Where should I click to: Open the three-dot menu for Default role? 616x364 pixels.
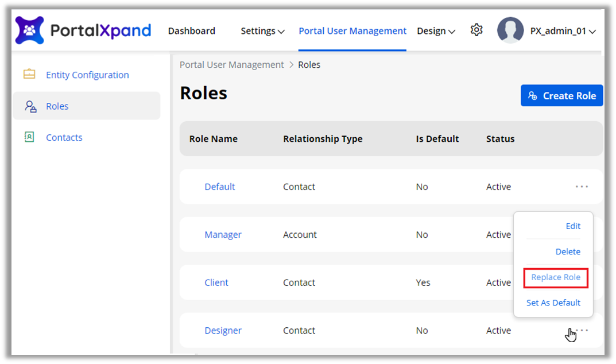pyautogui.click(x=582, y=187)
